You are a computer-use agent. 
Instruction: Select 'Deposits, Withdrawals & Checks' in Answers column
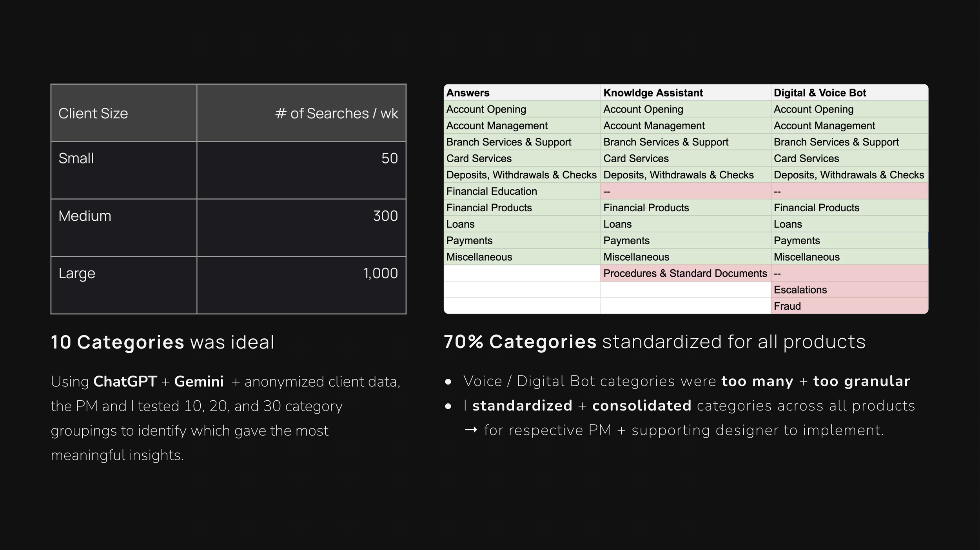522,175
